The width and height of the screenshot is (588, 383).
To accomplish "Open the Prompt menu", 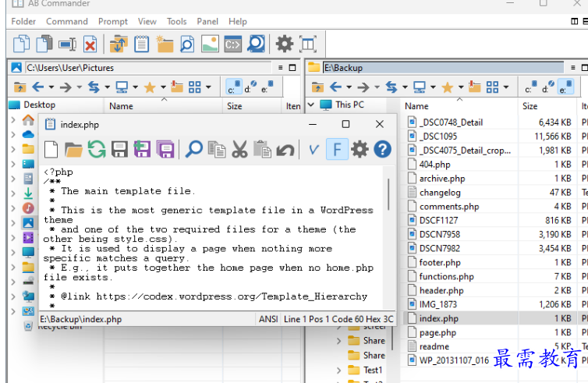I will pyautogui.click(x=113, y=21).
